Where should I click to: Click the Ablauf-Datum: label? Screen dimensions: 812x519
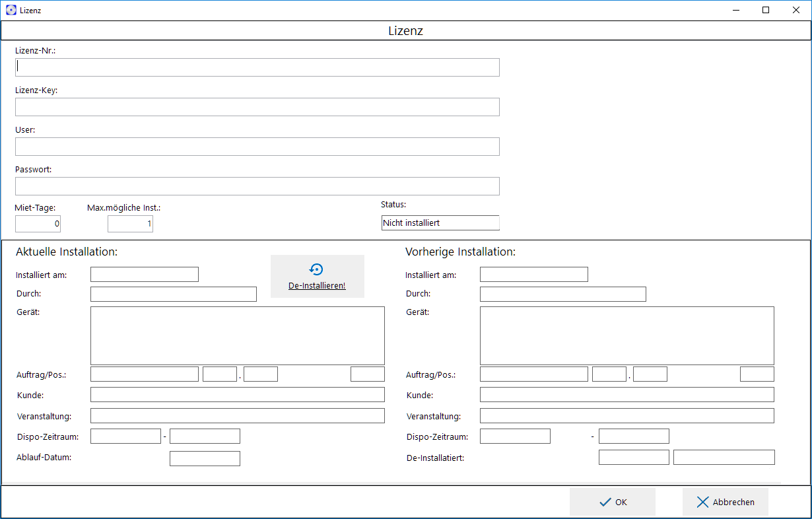tap(44, 457)
